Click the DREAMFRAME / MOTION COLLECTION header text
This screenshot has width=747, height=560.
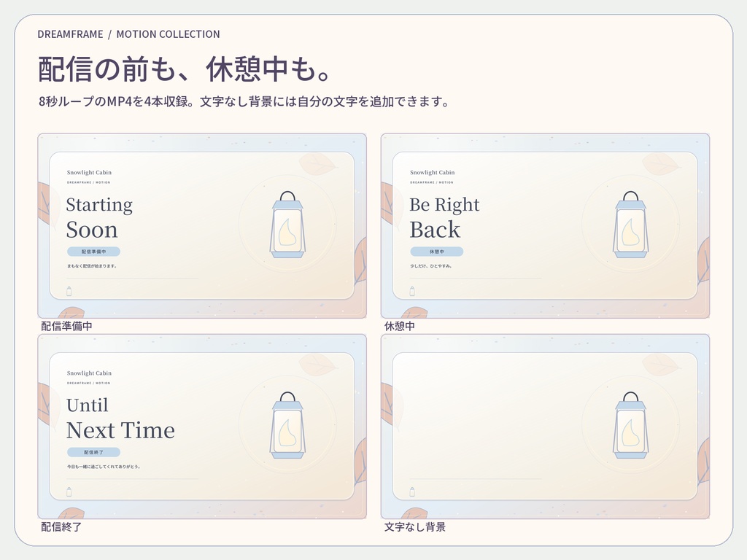pyautogui.click(x=128, y=34)
